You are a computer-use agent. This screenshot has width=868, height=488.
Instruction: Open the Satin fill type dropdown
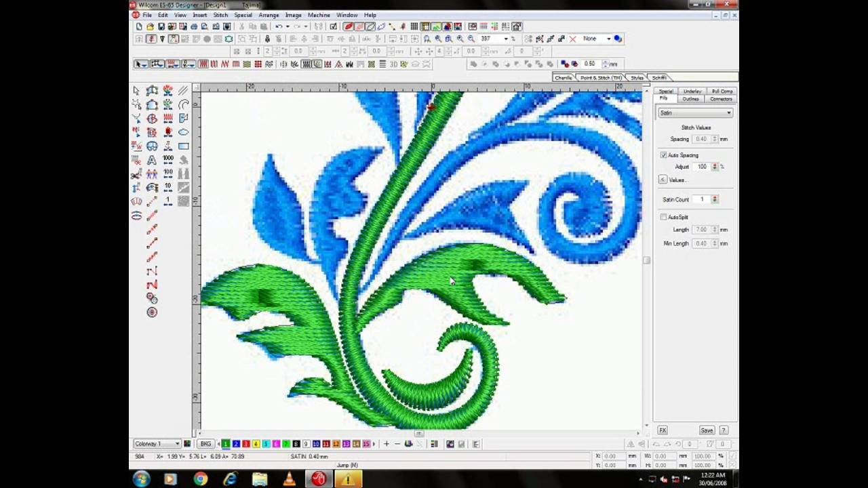pyautogui.click(x=729, y=113)
